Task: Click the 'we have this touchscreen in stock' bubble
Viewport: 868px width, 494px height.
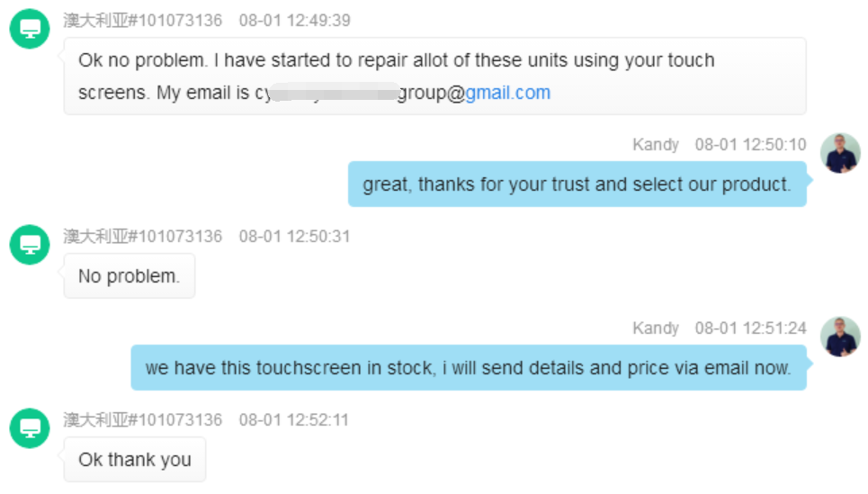Action: pyautogui.click(x=469, y=368)
